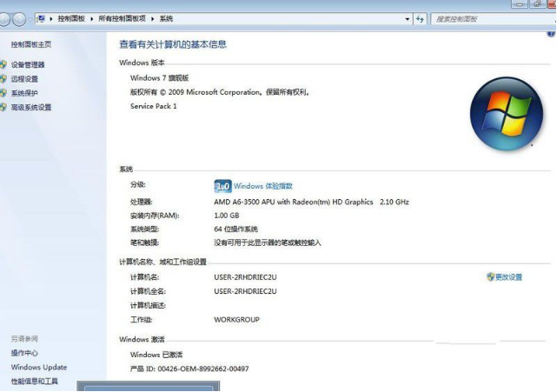The image size is (557, 392).
Task: Click the 1.0 experience index score badge
Action: click(222, 186)
